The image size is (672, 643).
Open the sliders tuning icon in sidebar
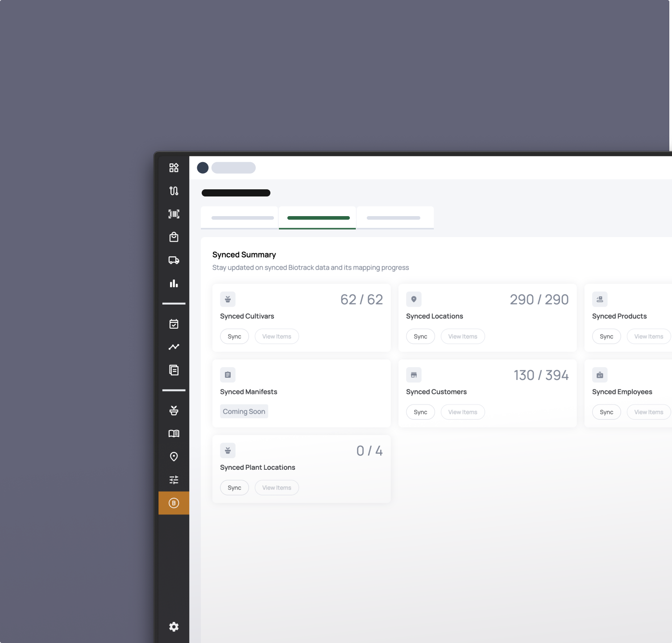[x=174, y=480]
